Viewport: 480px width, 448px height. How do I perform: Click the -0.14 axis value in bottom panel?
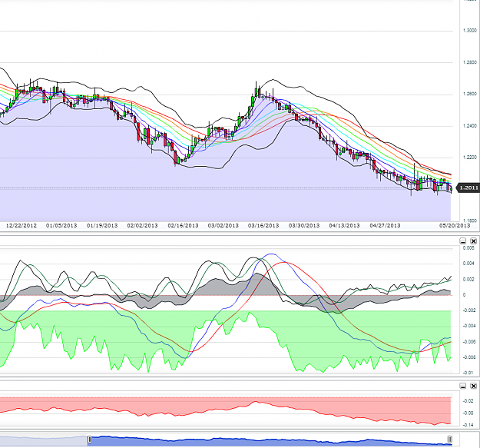point(468,426)
